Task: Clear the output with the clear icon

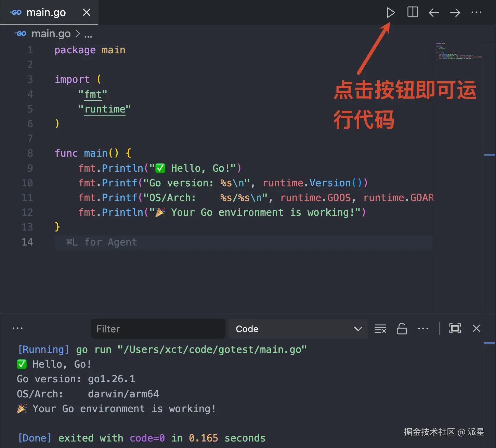Action: point(380,329)
